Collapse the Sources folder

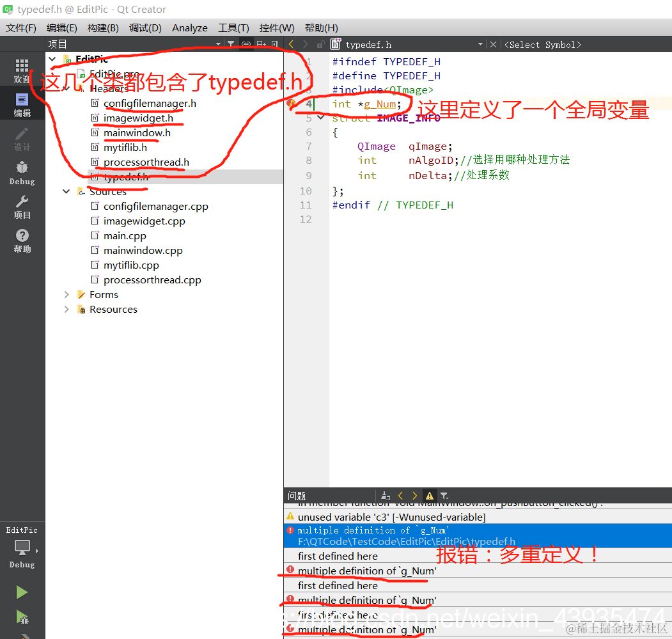66,191
